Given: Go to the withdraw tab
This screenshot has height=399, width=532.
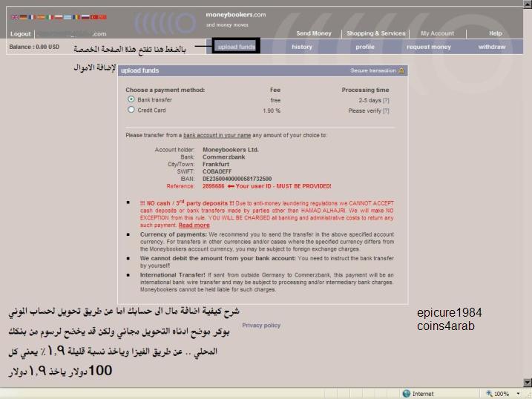Looking at the screenshot, I should (x=492, y=47).
